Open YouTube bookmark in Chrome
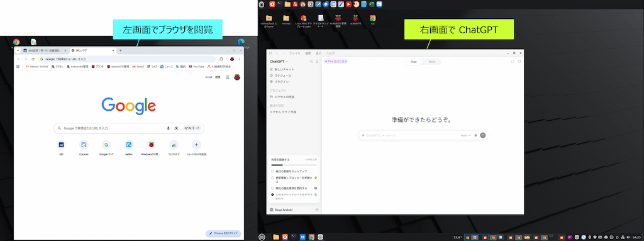This screenshot has width=644, height=241. [196, 66]
